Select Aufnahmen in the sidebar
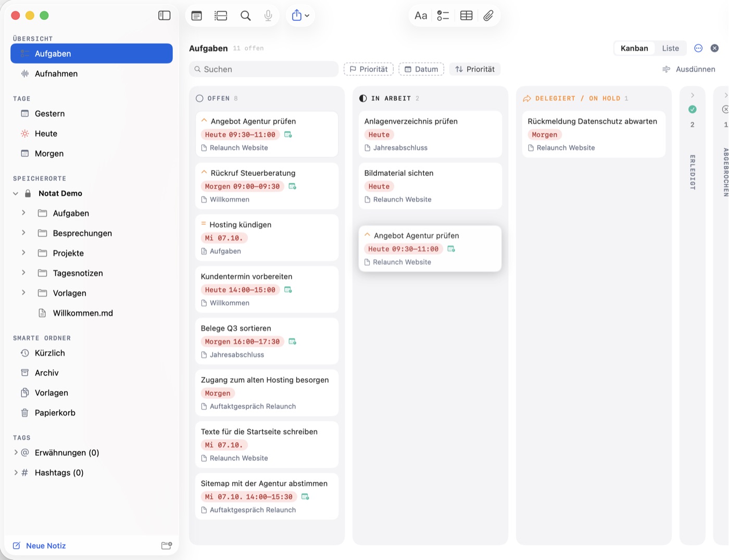This screenshot has height=560, width=729. coord(92,74)
